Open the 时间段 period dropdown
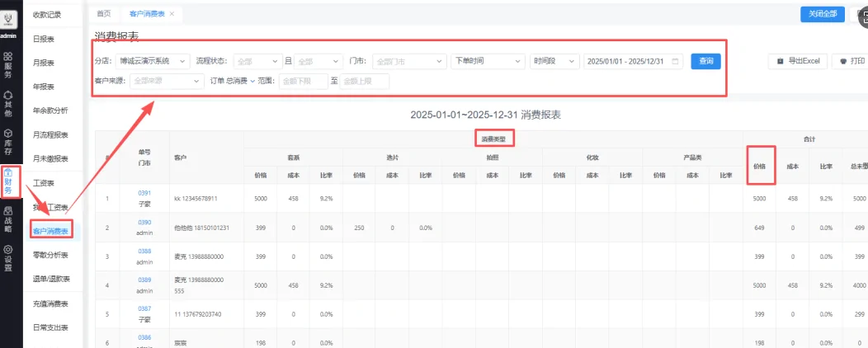The height and width of the screenshot is (348, 868). click(554, 61)
